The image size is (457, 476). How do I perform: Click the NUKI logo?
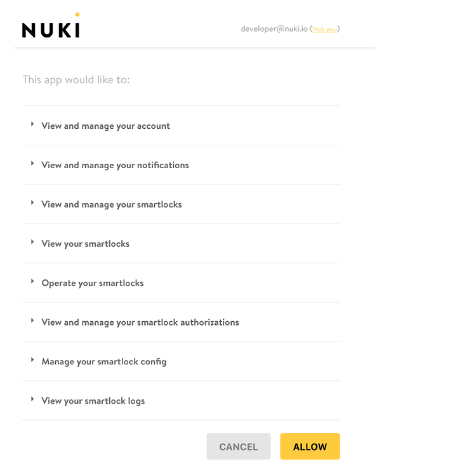pos(51,25)
